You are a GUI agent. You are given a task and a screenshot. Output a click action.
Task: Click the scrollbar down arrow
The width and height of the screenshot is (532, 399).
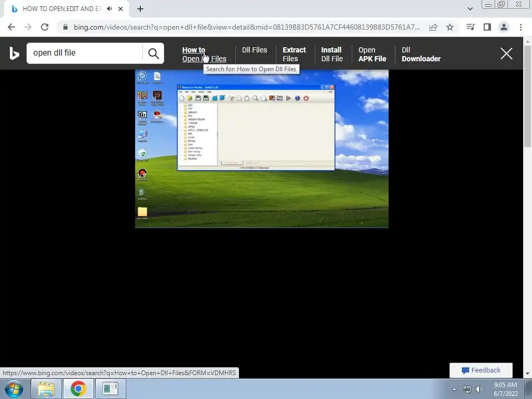(x=527, y=374)
